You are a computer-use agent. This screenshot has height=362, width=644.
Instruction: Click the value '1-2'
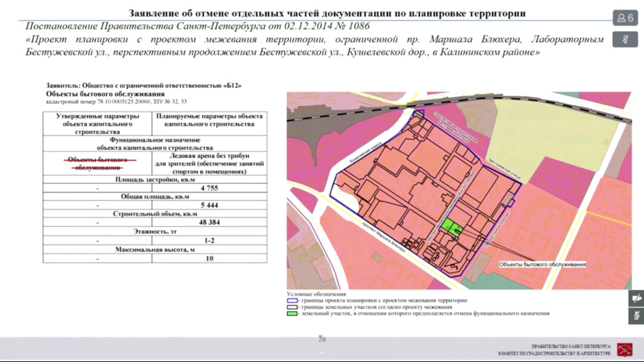[209, 240]
